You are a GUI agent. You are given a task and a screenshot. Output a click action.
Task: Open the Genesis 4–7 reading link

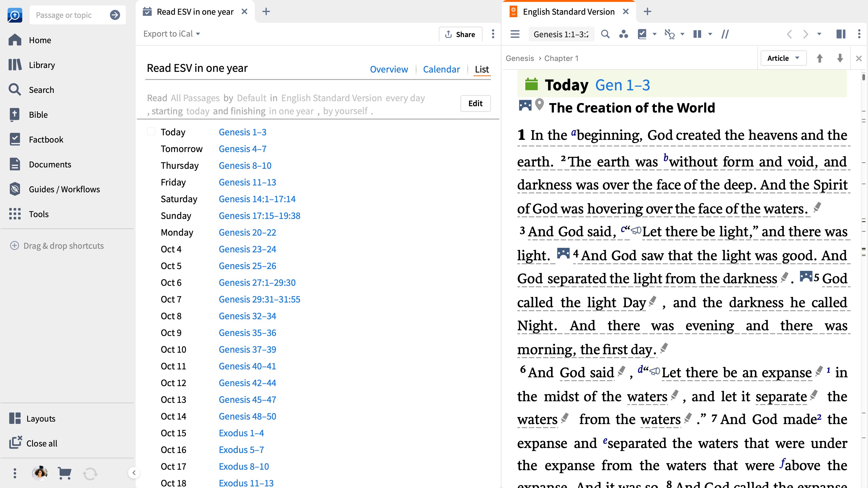pos(243,149)
